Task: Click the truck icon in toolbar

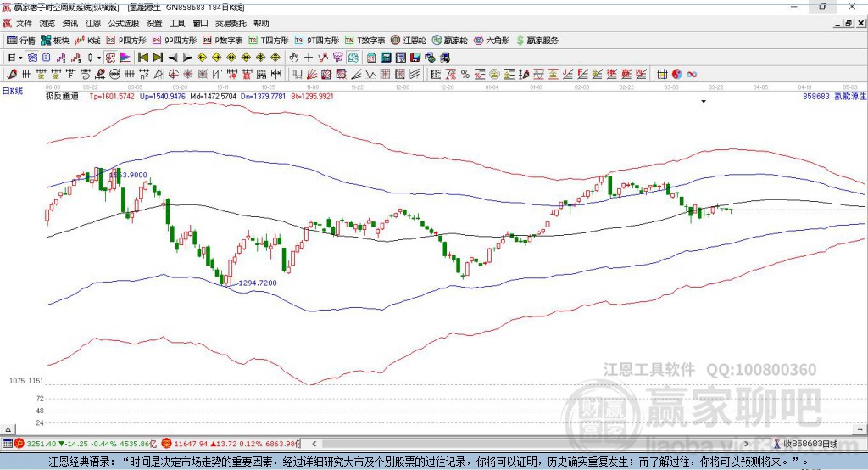Action: click(445, 58)
